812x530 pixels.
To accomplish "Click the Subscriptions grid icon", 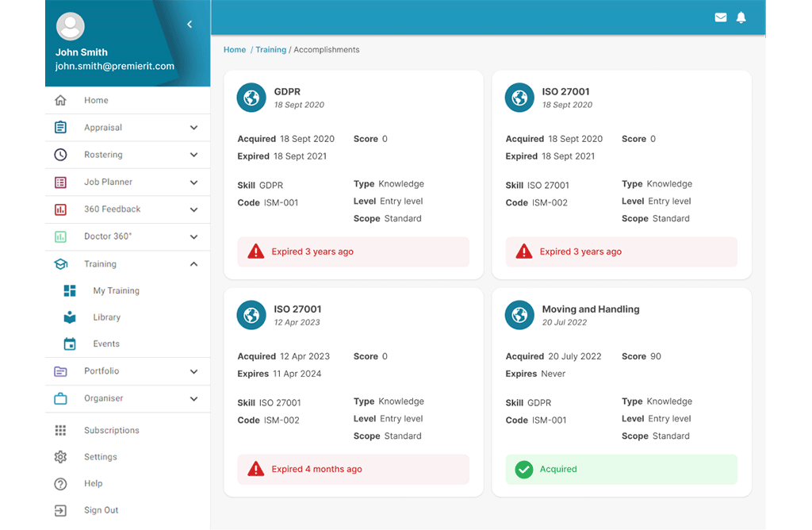I will point(60,430).
